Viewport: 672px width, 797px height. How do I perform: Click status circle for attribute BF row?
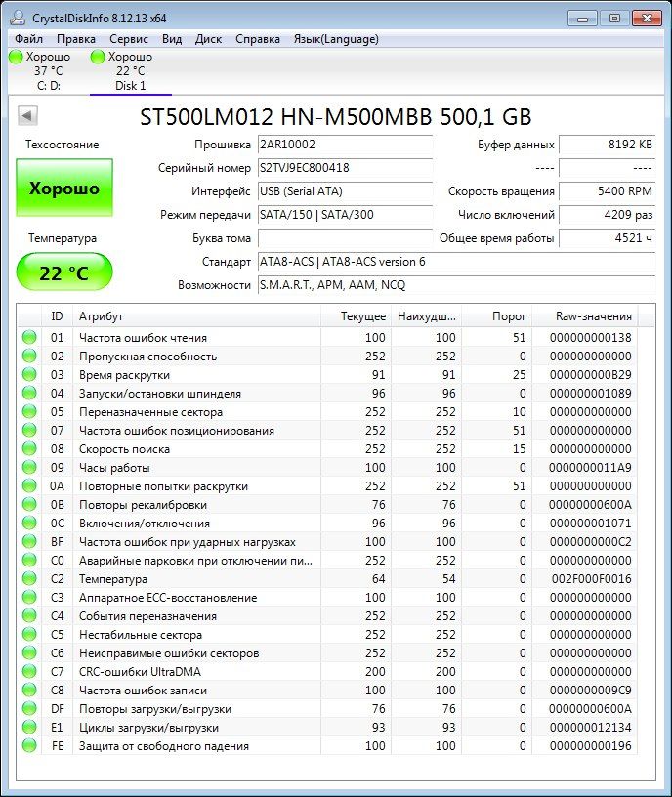[x=29, y=541]
